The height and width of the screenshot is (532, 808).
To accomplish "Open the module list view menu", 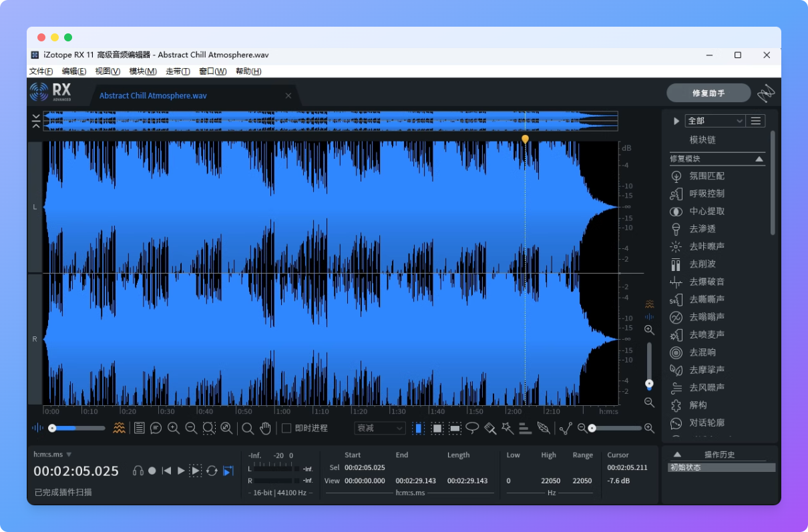I will [x=756, y=121].
